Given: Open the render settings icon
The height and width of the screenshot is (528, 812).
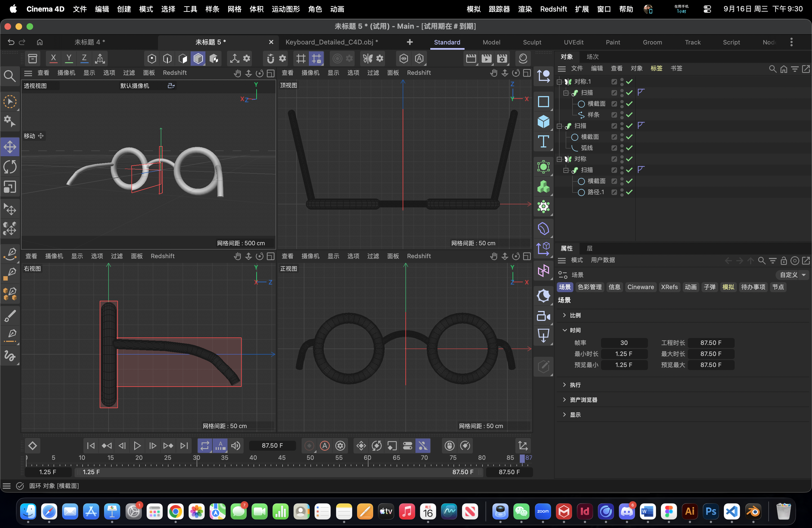Looking at the screenshot, I should [x=502, y=59].
